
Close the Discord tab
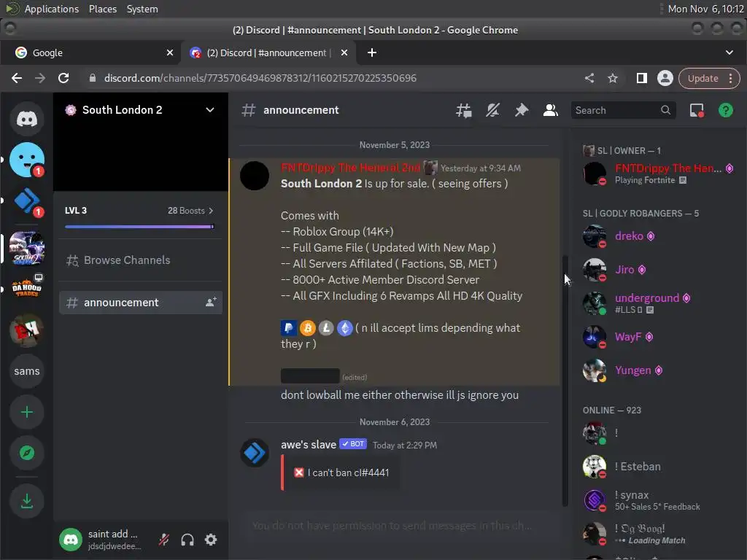[x=344, y=52]
